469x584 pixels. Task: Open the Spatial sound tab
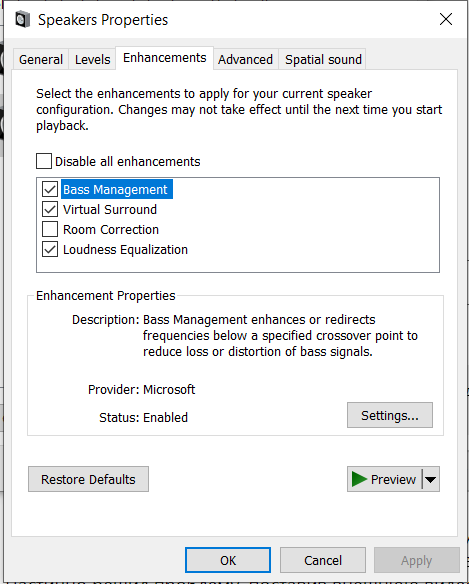click(323, 59)
